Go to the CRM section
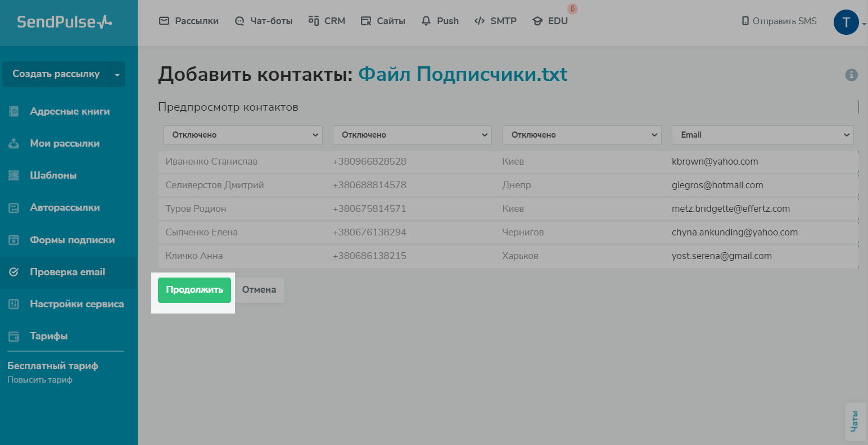This screenshot has height=445, width=868. 327,21
